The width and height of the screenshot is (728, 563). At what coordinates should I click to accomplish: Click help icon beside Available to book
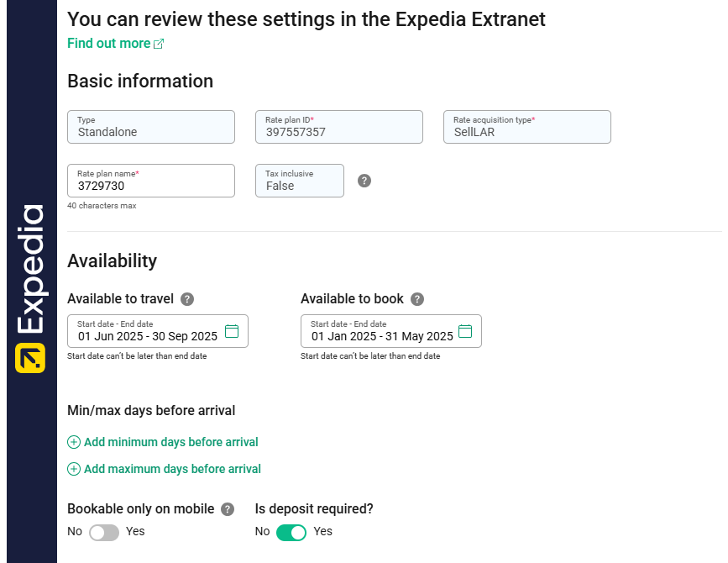click(417, 299)
